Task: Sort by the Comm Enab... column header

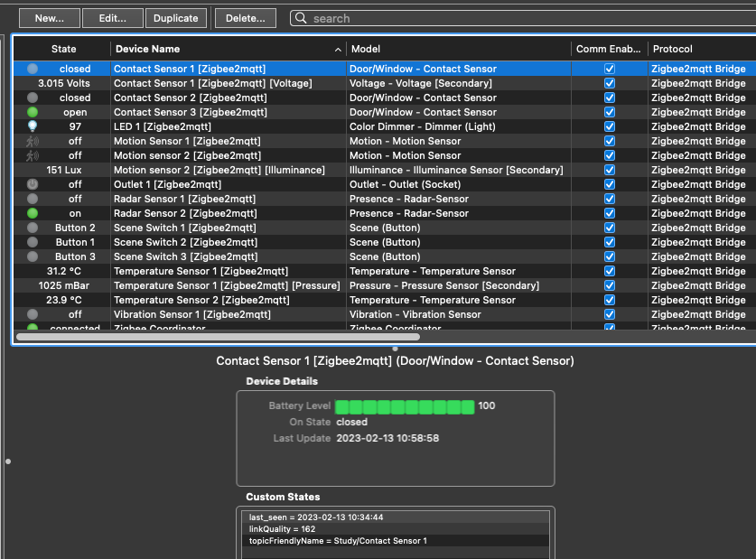Action: [609, 49]
